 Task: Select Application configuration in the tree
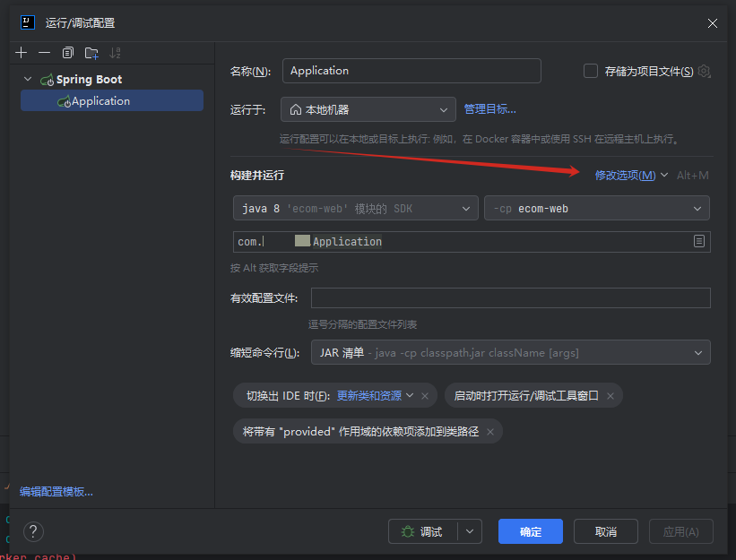point(100,101)
